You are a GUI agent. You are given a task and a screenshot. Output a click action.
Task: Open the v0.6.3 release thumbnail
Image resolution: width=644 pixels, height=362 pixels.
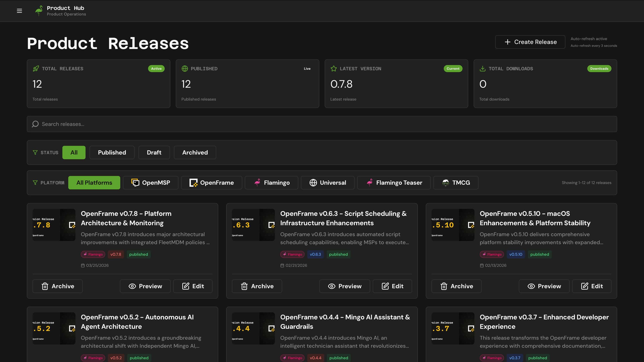(254, 225)
